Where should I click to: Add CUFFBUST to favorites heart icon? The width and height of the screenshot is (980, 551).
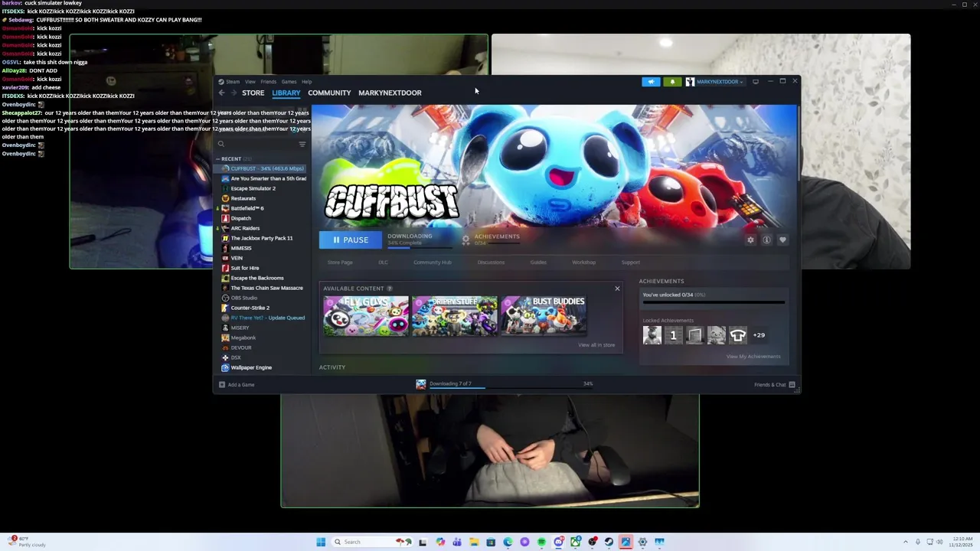(782, 240)
